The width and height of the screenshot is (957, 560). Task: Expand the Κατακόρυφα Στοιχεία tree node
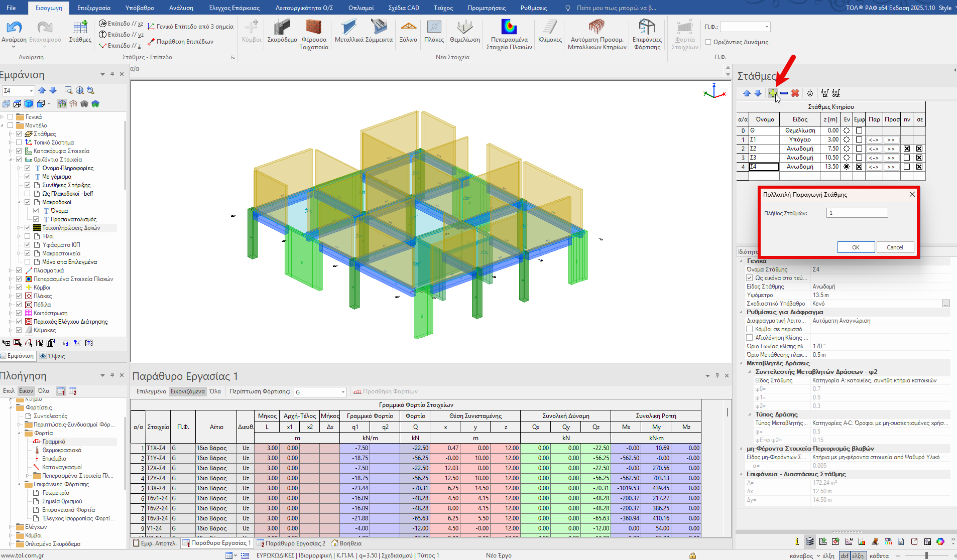click(11, 151)
